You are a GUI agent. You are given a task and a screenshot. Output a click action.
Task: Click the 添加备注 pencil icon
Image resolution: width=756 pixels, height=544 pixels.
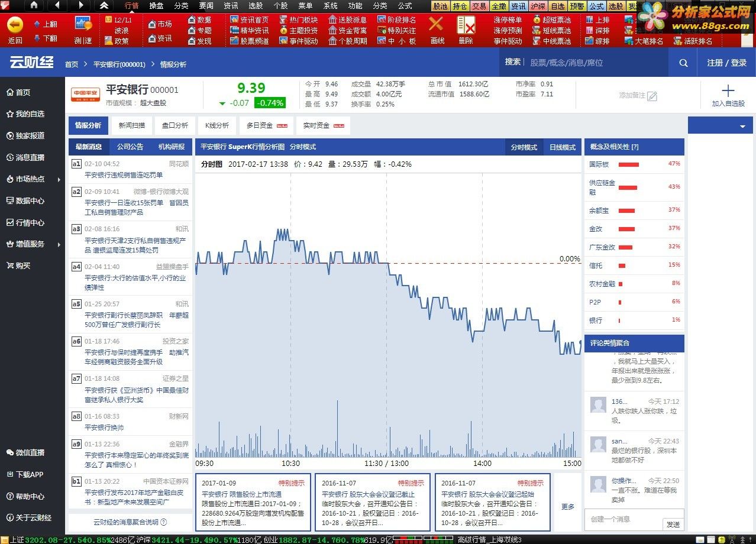[652, 95]
